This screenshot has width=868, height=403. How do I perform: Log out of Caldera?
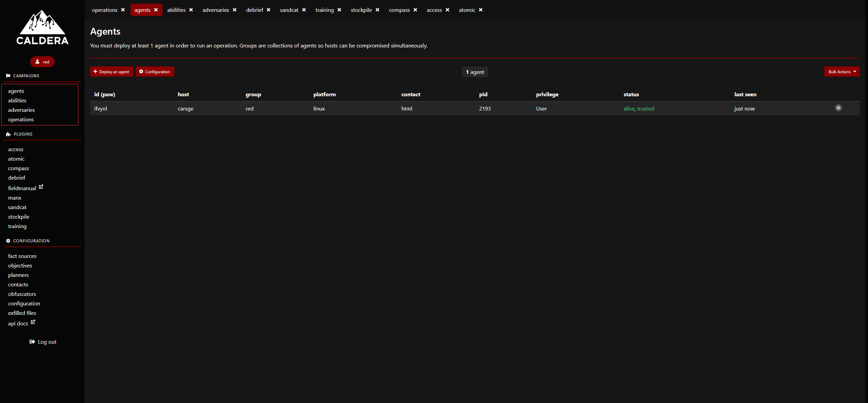click(43, 342)
